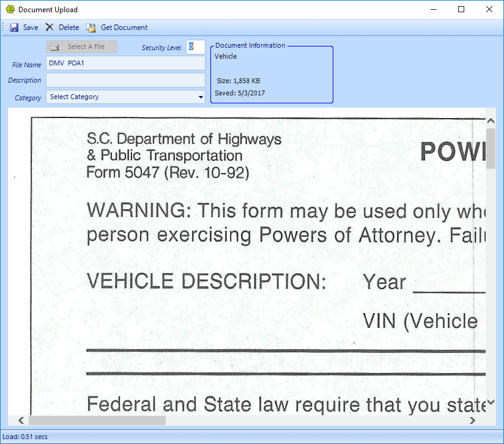Click the horizontal scrollbar thumb
This screenshot has height=444, width=504.
[x=97, y=420]
